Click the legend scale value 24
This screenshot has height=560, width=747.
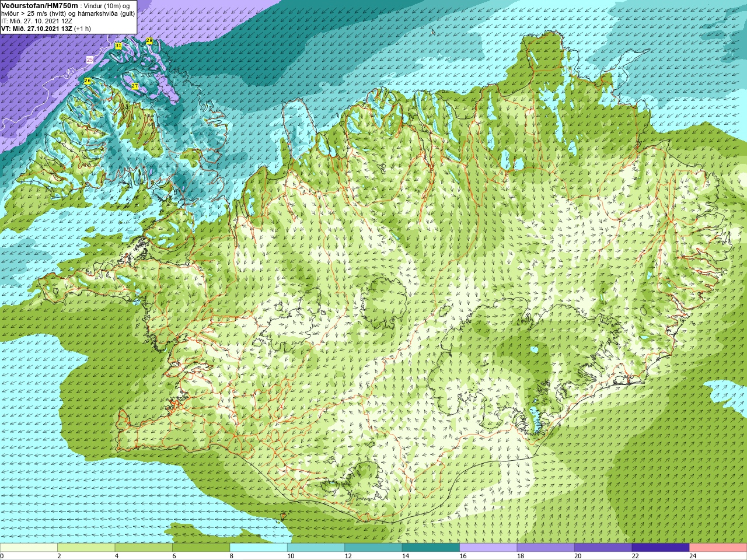693,556
